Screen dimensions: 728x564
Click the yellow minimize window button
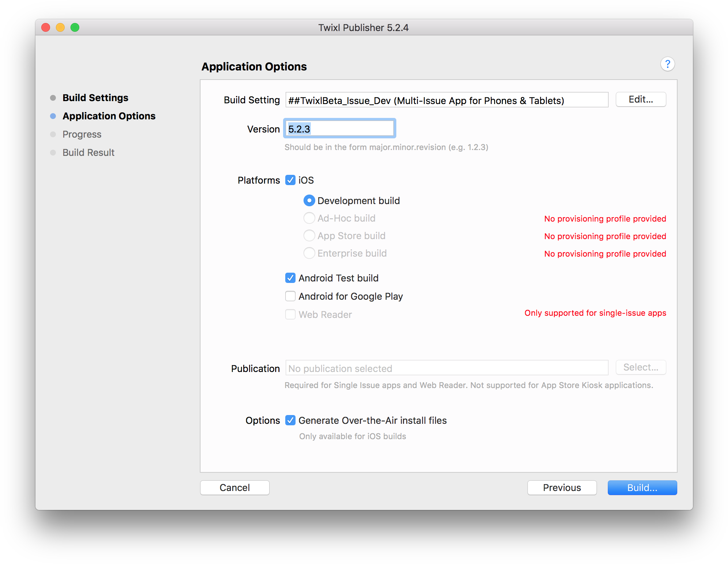(60, 27)
